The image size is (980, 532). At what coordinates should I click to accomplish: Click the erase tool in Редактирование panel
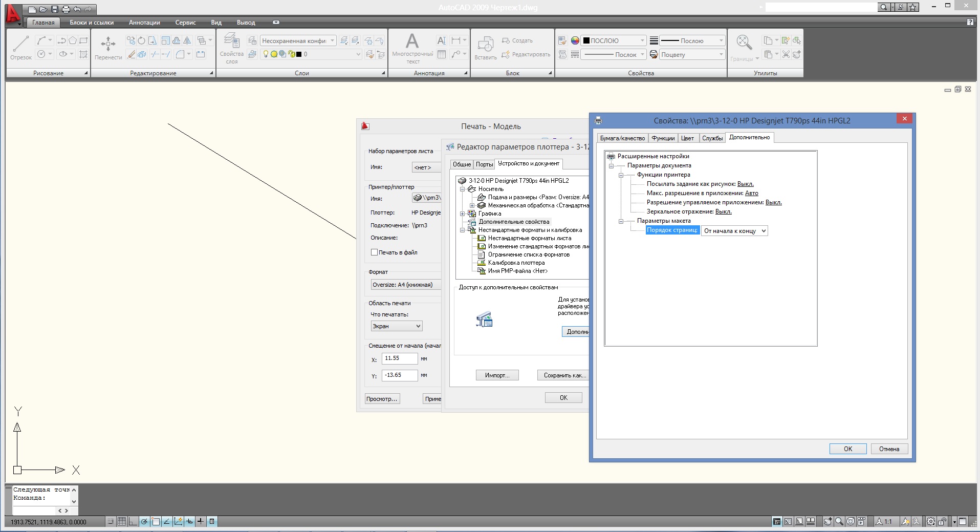pyautogui.click(x=132, y=54)
